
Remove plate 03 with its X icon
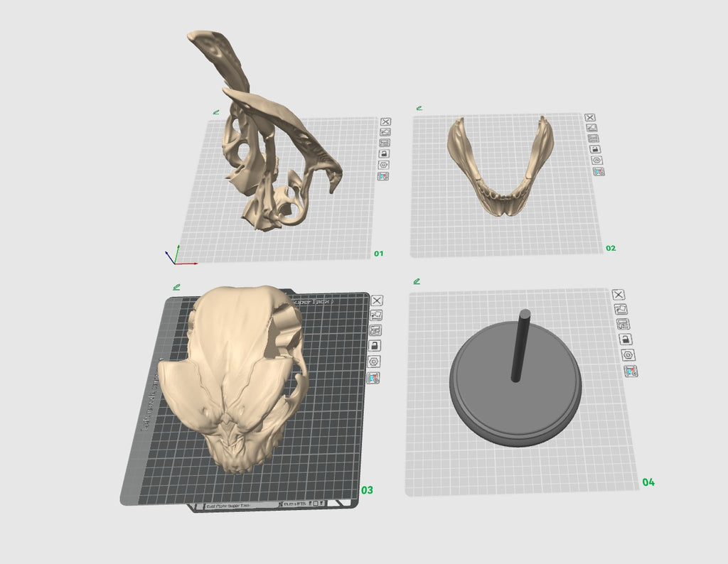(x=377, y=300)
